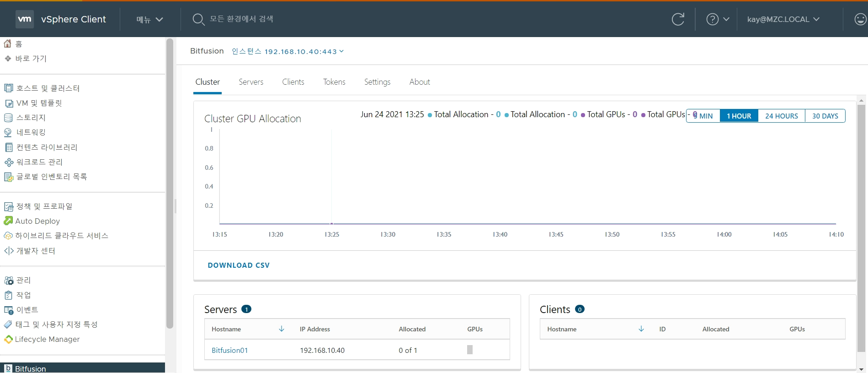The height and width of the screenshot is (373, 868).
Task: Click the global search field
Action: point(241,19)
